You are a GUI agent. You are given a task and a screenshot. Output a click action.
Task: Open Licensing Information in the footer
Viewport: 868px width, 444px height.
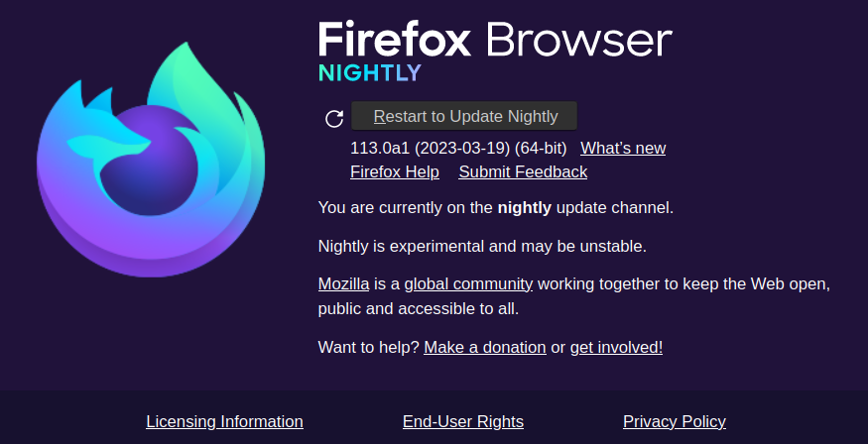(224, 421)
